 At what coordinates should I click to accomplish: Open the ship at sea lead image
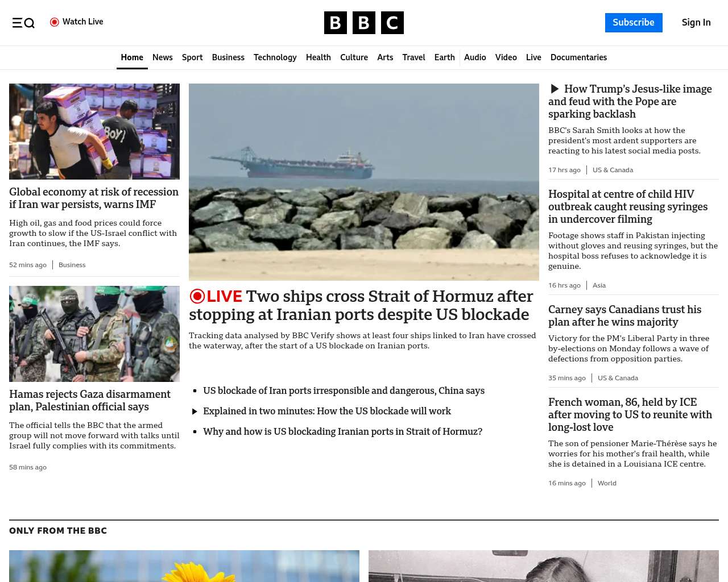[364, 182]
